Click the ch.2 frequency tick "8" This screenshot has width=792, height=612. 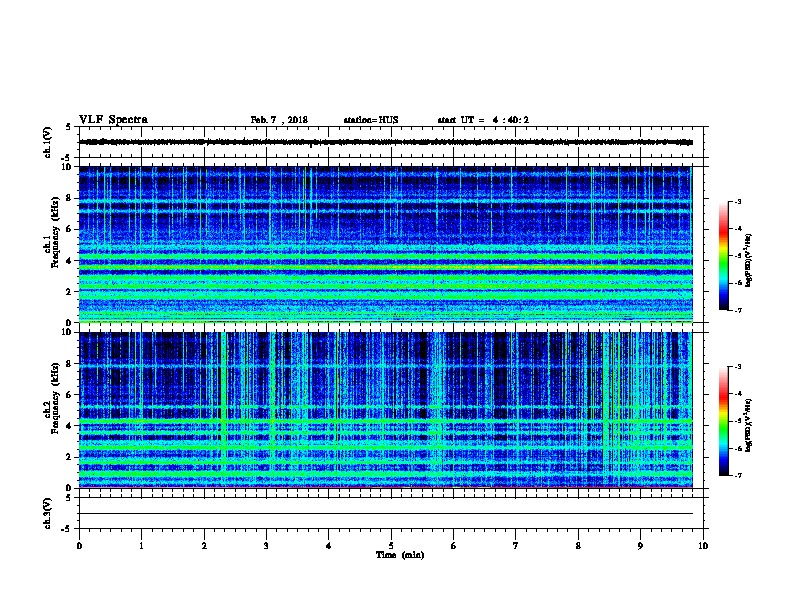[69, 364]
